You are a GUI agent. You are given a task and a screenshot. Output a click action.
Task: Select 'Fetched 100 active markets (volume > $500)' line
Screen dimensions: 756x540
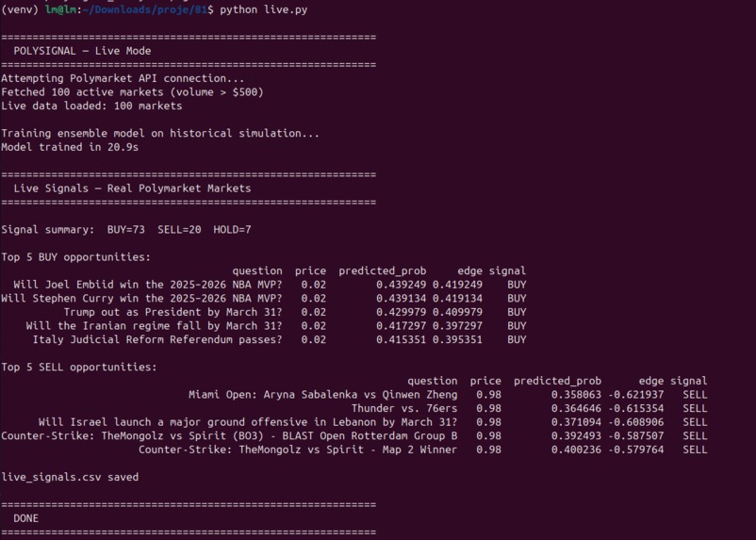(132, 92)
